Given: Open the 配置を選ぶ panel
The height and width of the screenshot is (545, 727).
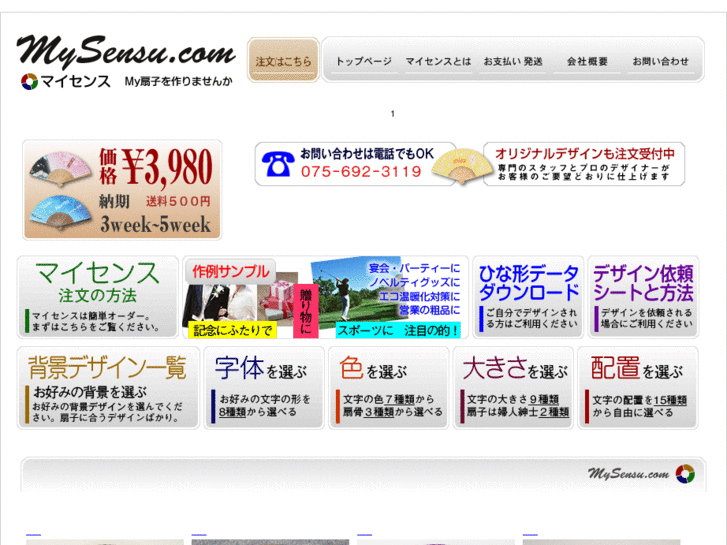Looking at the screenshot, I should coord(638,388).
